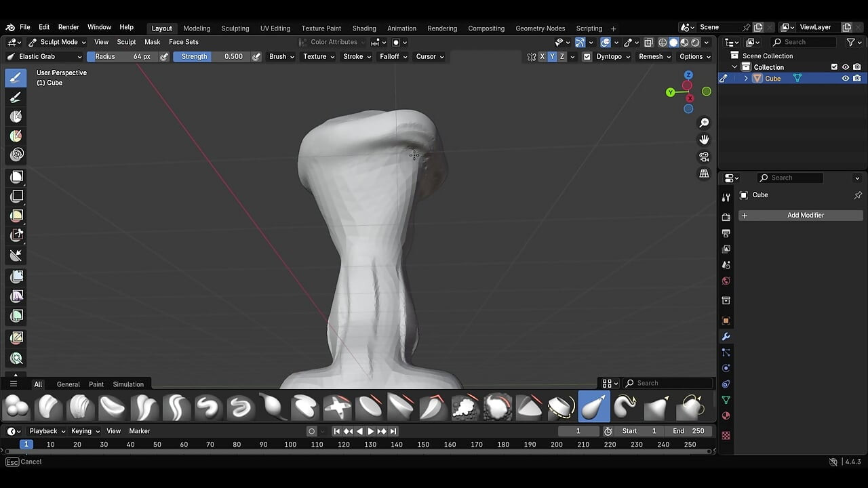This screenshot has height=488, width=868.
Task: Click frame 100 on the timeline
Action: point(290,445)
